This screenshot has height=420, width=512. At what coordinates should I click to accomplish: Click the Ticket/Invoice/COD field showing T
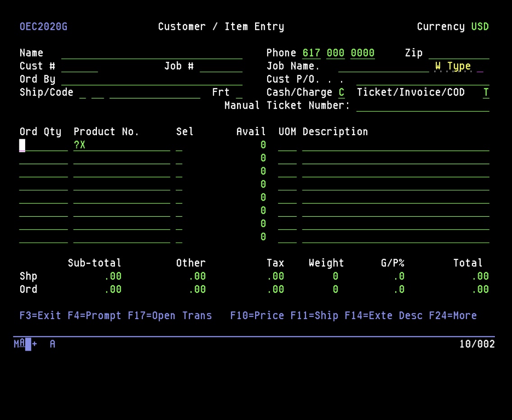coord(486,92)
